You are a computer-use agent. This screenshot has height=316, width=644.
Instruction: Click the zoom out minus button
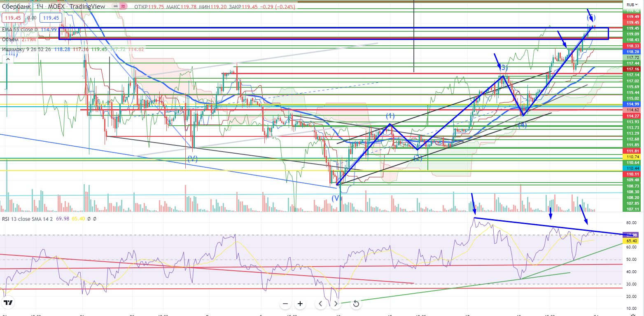[285, 304]
